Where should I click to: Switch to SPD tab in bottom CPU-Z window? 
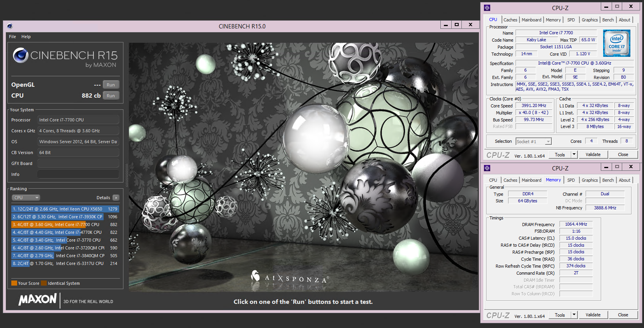571,180
